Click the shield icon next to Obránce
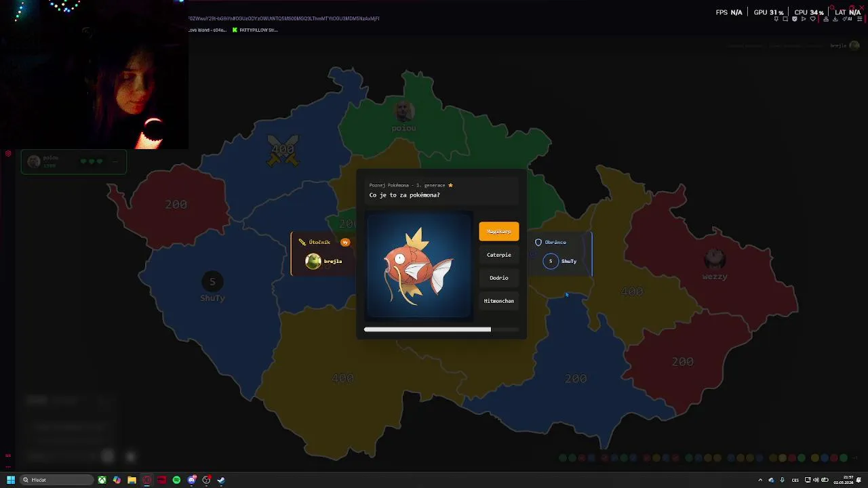 tap(538, 242)
